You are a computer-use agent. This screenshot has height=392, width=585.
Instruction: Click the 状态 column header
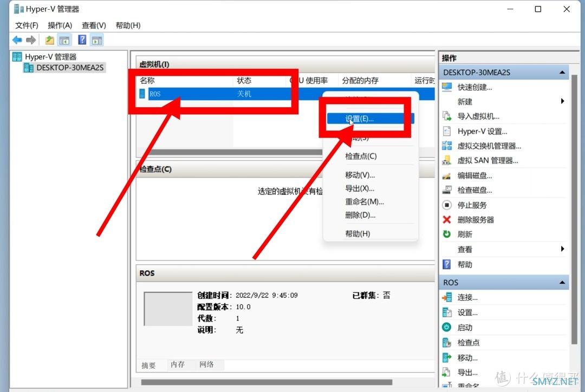[x=244, y=81]
